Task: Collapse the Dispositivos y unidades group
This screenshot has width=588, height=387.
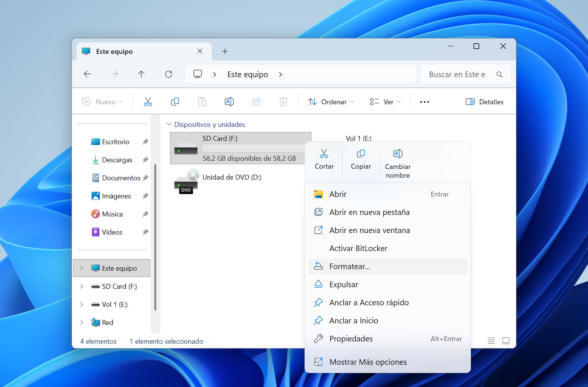Action: 169,124
